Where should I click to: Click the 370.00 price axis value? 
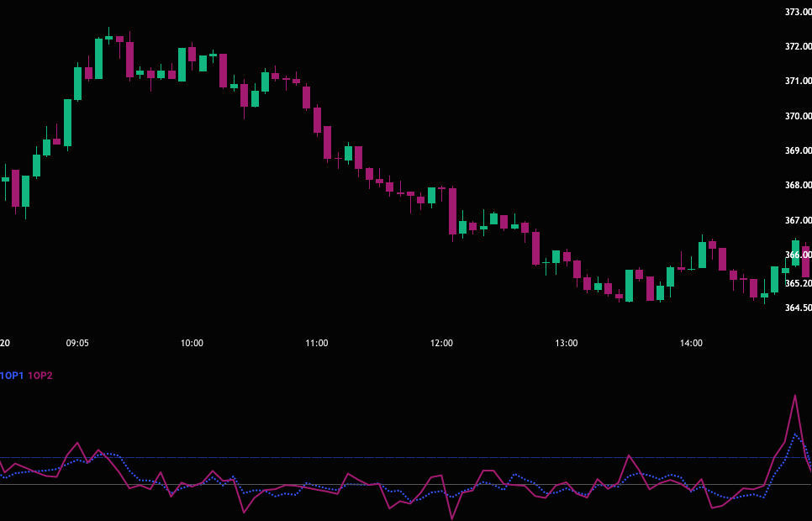797,116
